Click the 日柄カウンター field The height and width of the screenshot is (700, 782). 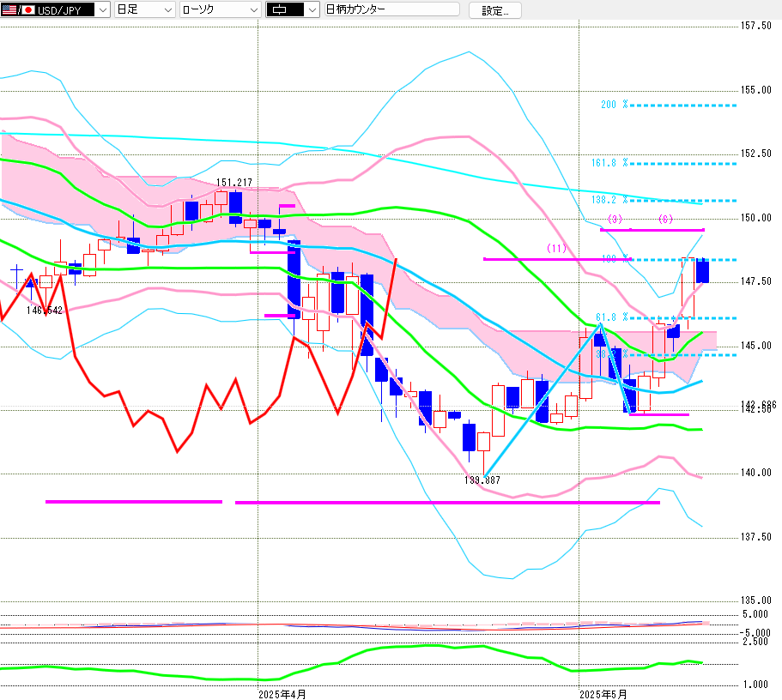click(392, 9)
